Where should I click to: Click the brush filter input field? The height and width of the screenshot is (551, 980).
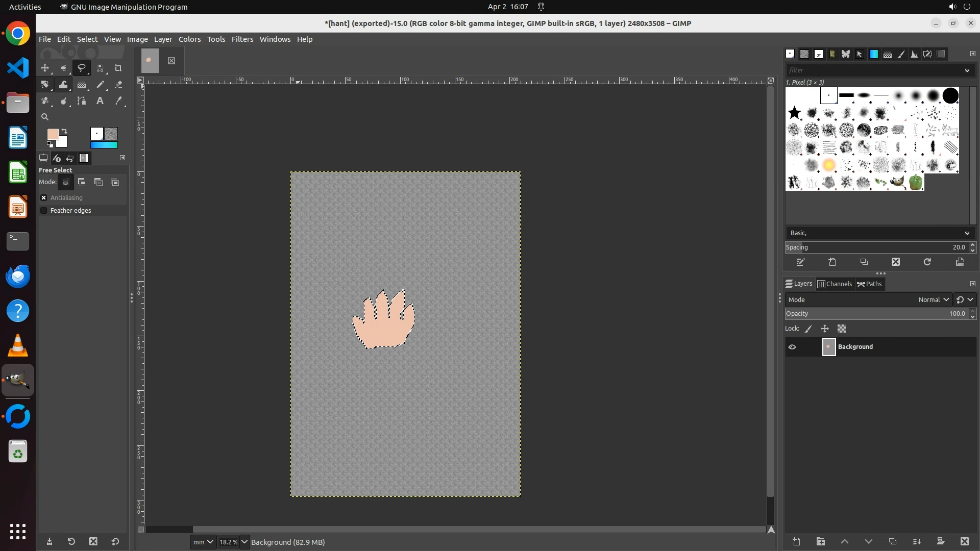(873, 70)
